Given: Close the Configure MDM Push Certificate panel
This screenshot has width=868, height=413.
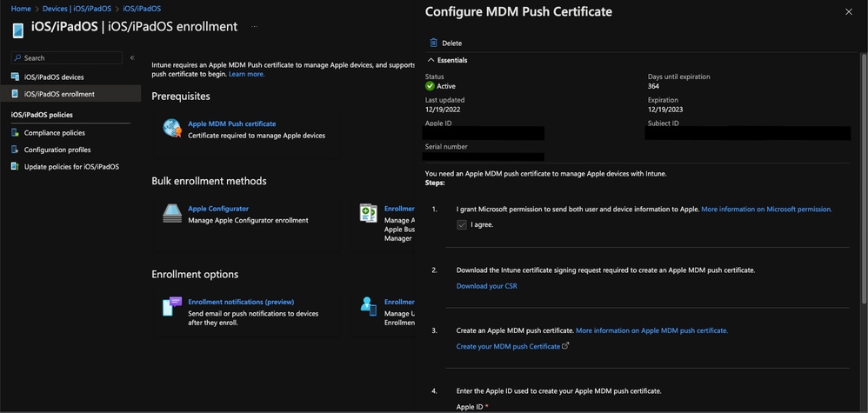Looking at the screenshot, I should [x=849, y=12].
